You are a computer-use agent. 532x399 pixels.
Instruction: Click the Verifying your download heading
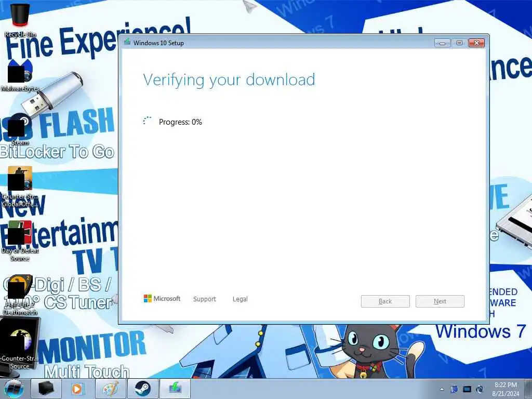pos(229,80)
